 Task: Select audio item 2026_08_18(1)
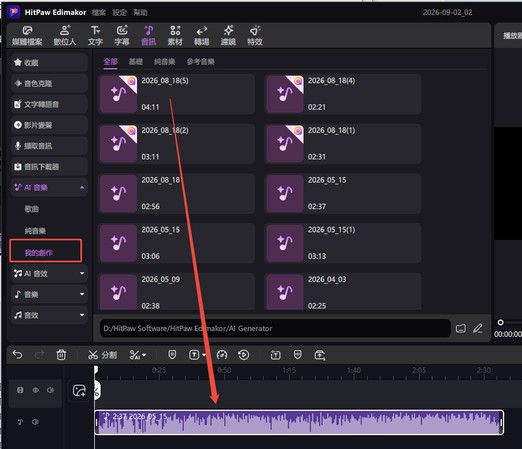pos(343,144)
